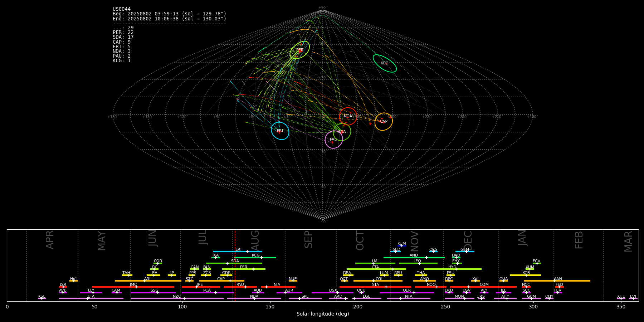Click the URS shower label in timeline
Screen dimensions: 644x322
pyautogui.click(x=480, y=297)
